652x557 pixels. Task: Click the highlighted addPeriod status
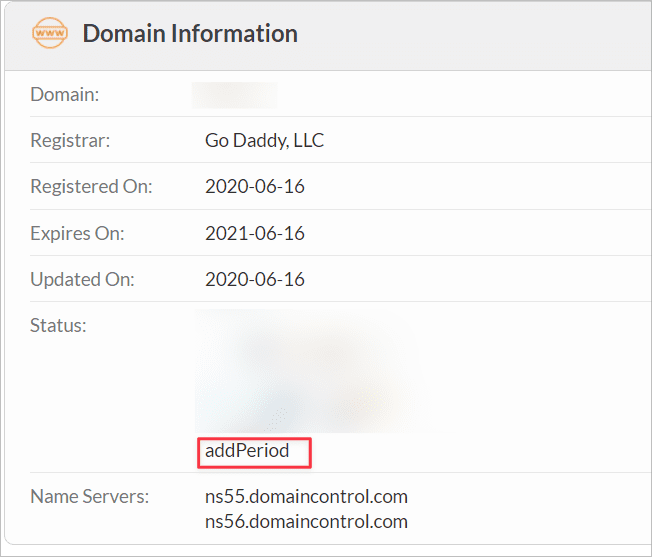point(247,451)
